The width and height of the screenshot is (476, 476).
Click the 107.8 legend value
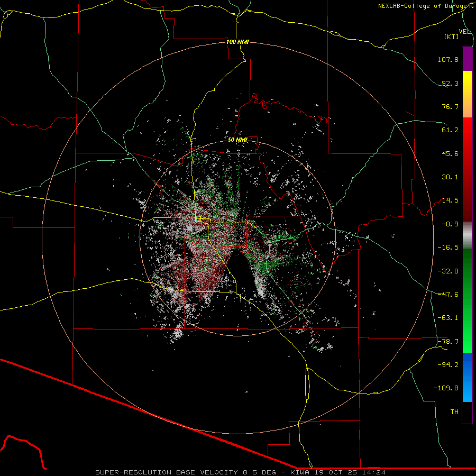pos(448,59)
